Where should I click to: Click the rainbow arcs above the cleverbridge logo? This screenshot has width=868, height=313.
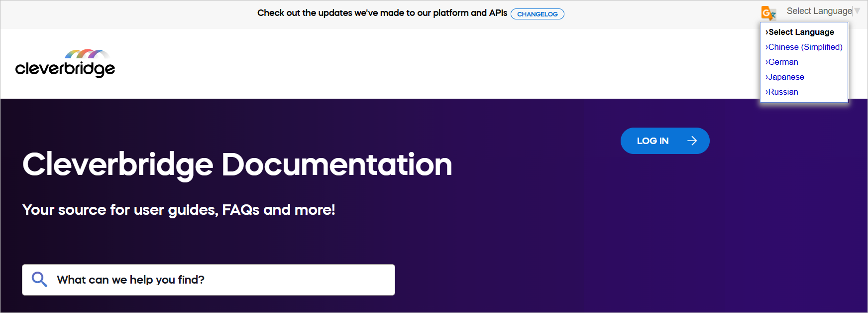pos(87,53)
